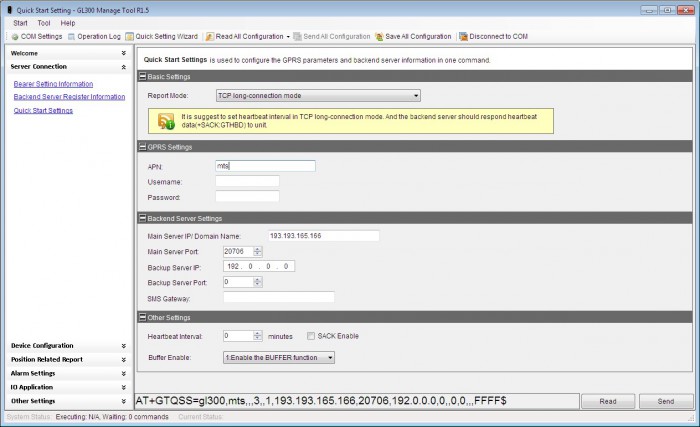Image resolution: width=700 pixels, height=427 pixels.
Task: Increase the Main Server Port spinner value
Action: tap(259, 248)
